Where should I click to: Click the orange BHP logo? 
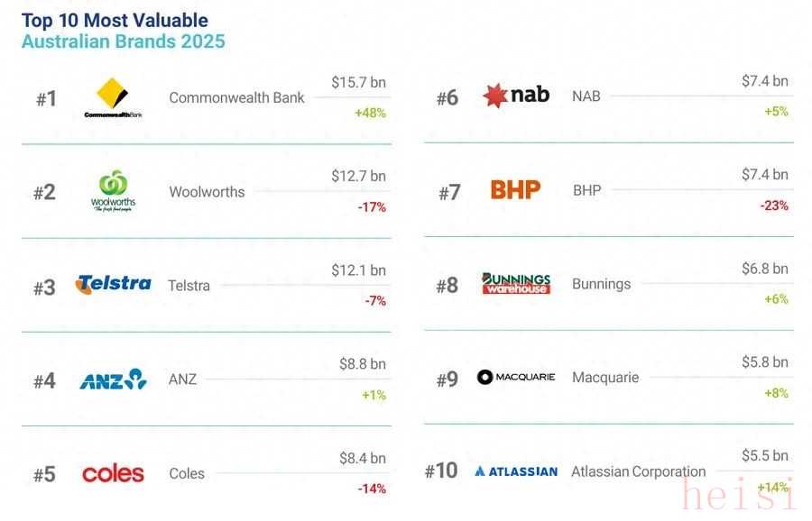point(515,190)
